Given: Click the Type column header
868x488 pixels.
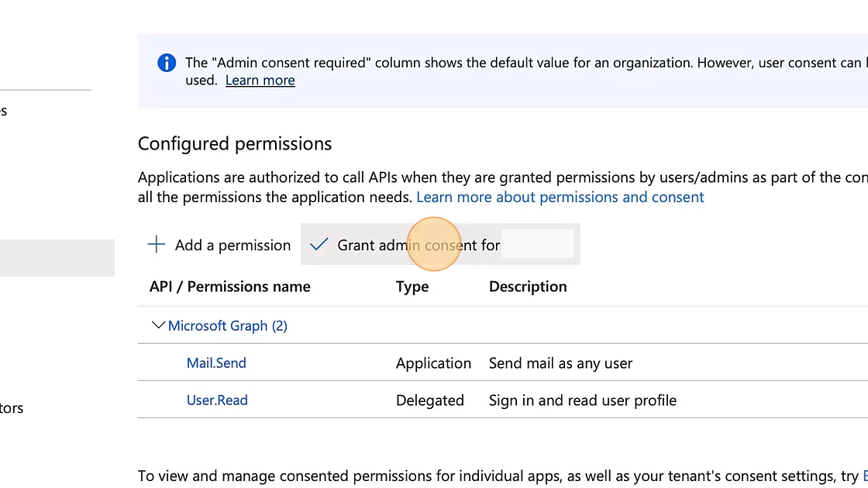Looking at the screenshot, I should 412,287.
